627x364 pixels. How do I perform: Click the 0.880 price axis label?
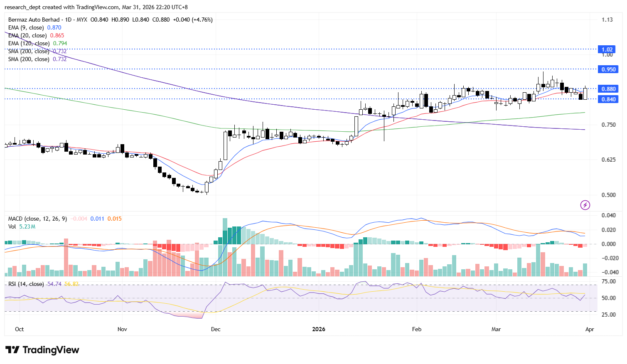pyautogui.click(x=608, y=89)
